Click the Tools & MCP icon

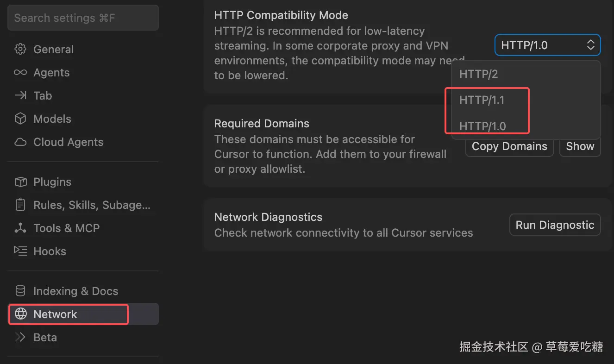coord(20,228)
